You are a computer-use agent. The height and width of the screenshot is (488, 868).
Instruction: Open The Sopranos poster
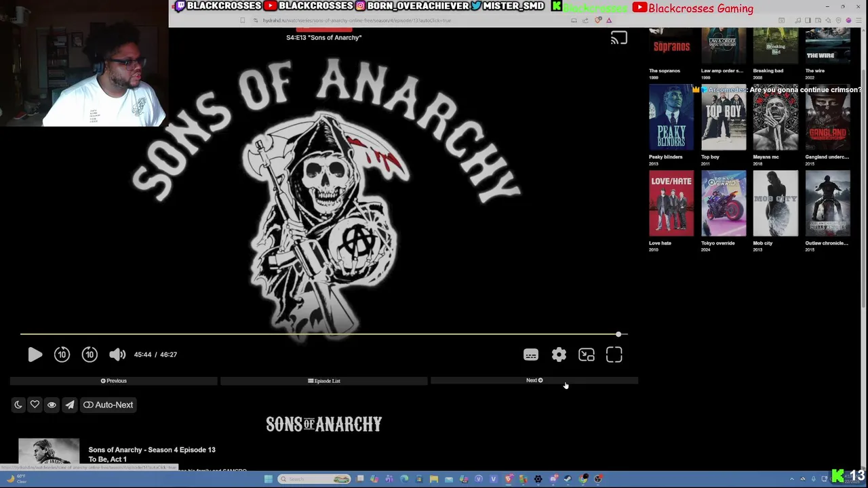click(671, 47)
